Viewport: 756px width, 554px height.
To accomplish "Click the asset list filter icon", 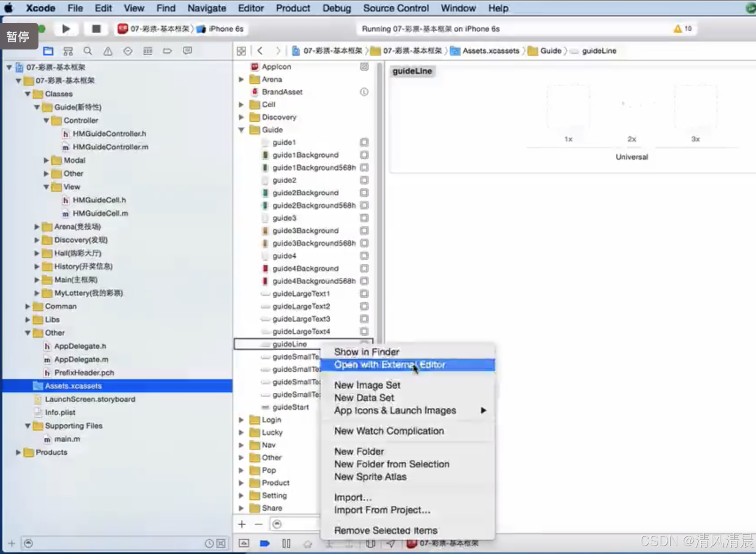I will tap(277, 524).
